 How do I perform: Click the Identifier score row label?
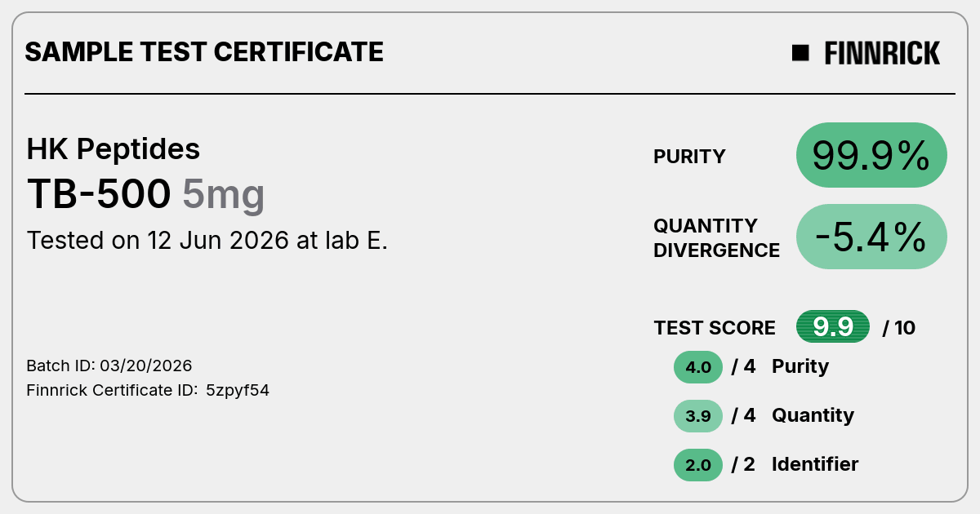[x=815, y=464]
